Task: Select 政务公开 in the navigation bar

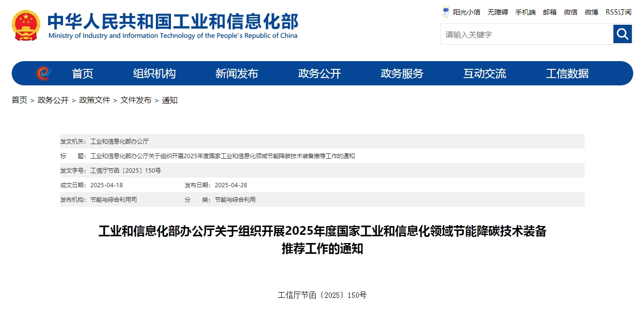Action: (x=320, y=74)
